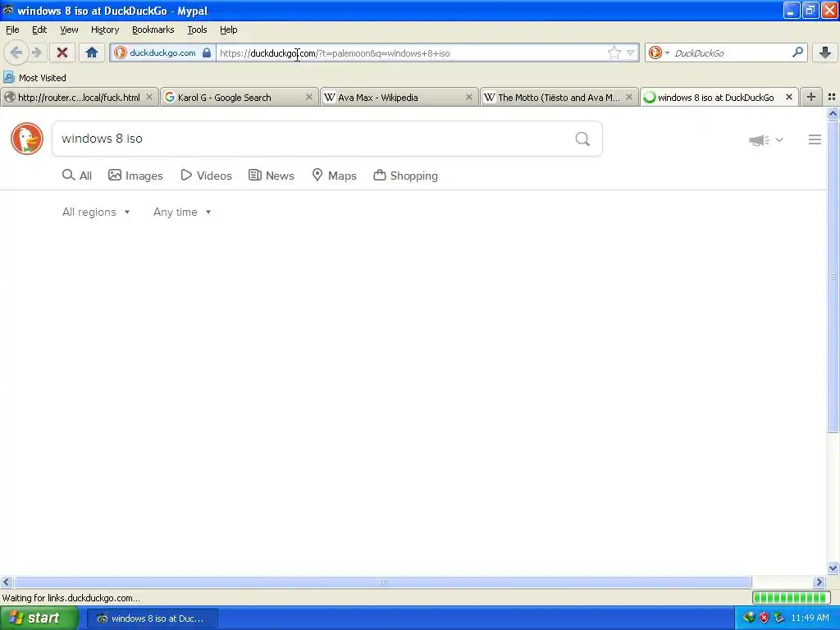The width and height of the screenshot is (840, 630).
Task: Click the address bar URL text
Action: 335,53
